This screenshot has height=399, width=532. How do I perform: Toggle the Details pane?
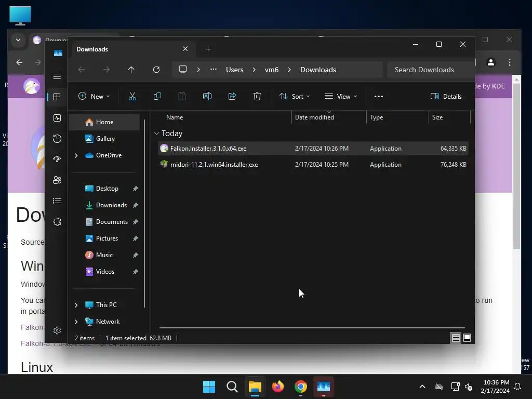tap(446, 96)
